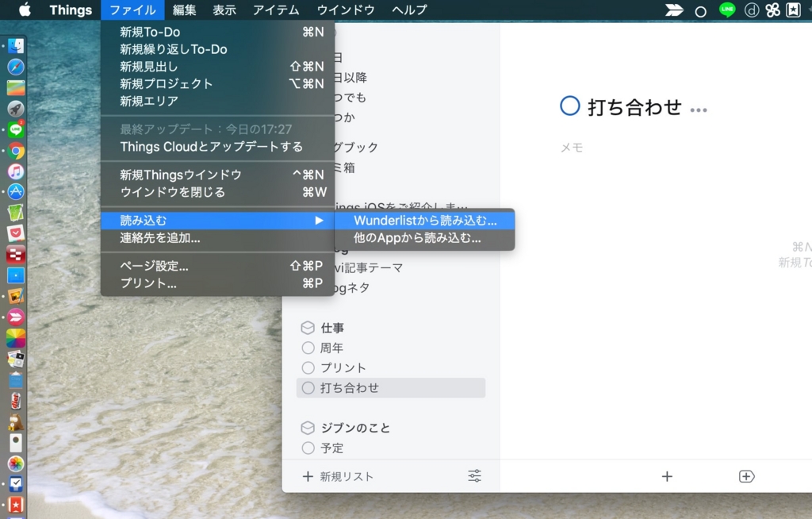Open the colorful pinwheel app in dock
The width and height of the screenshot is (812, 519).
(16, 338)
